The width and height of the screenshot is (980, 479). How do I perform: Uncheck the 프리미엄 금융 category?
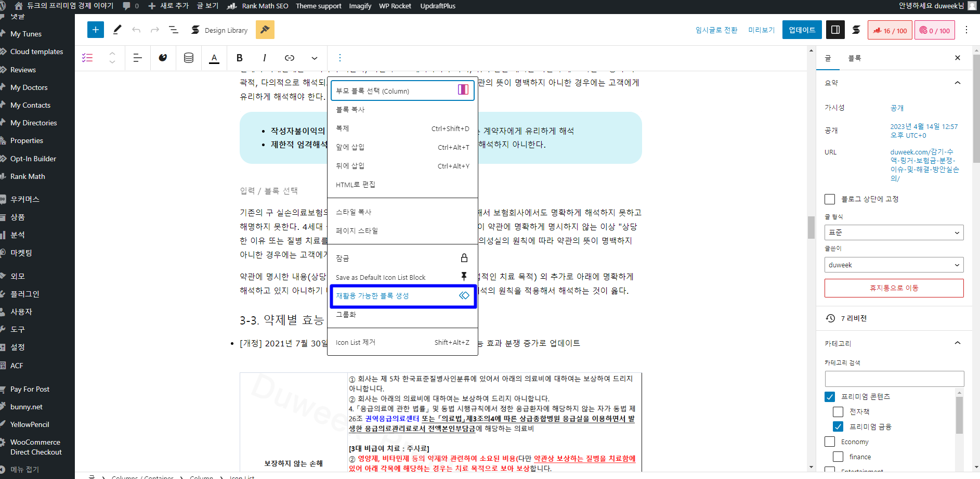(x=838, y=427)
